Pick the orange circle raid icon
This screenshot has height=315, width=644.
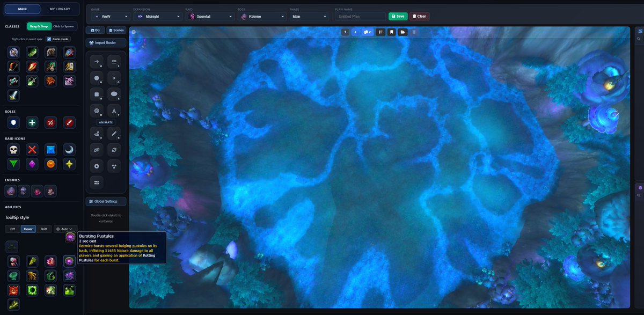[x=51, y=164]
